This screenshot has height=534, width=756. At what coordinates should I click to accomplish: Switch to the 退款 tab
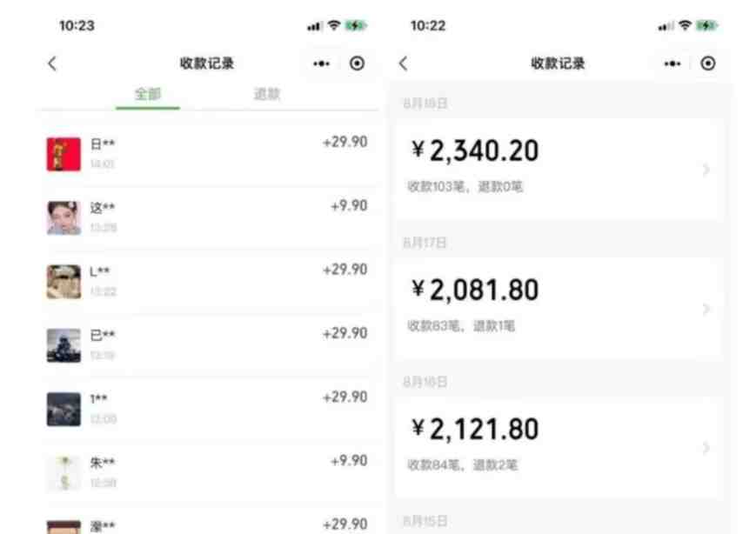tap(264, 93)
